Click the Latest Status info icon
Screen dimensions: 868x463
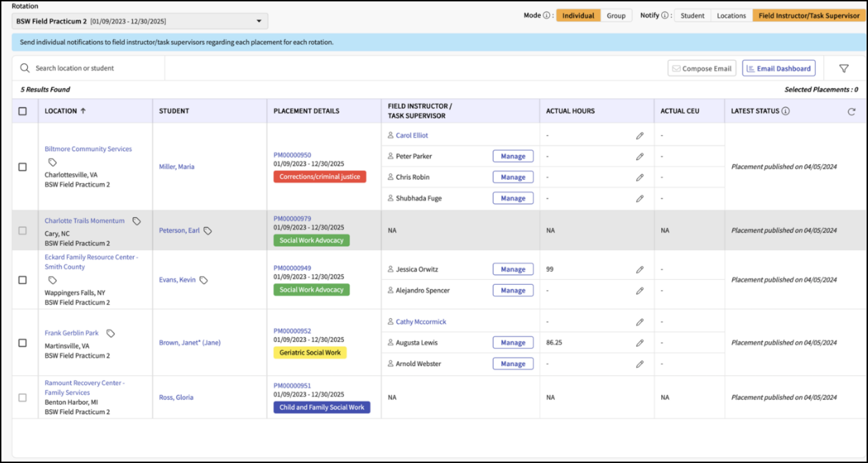pos(786,111)
